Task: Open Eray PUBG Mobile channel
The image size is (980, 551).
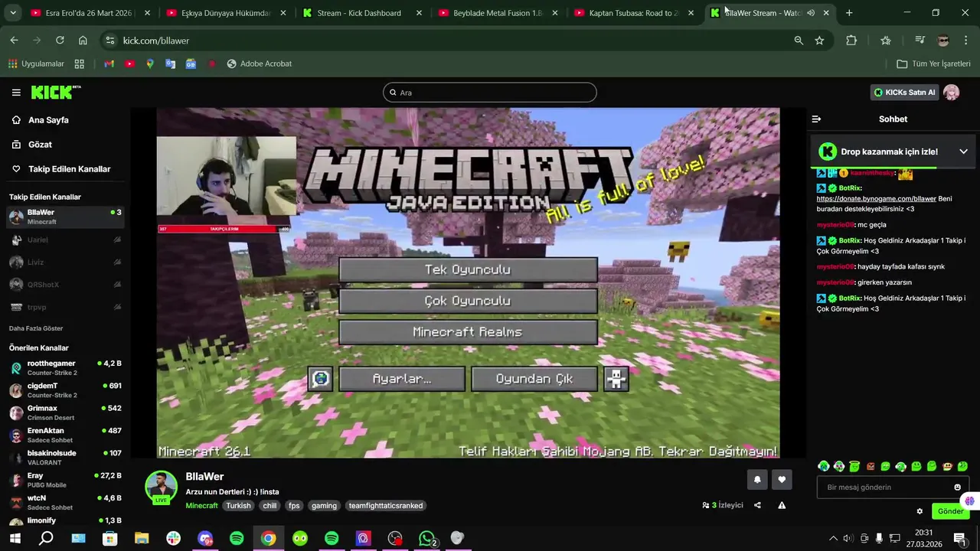Action: tap(65, 480)
